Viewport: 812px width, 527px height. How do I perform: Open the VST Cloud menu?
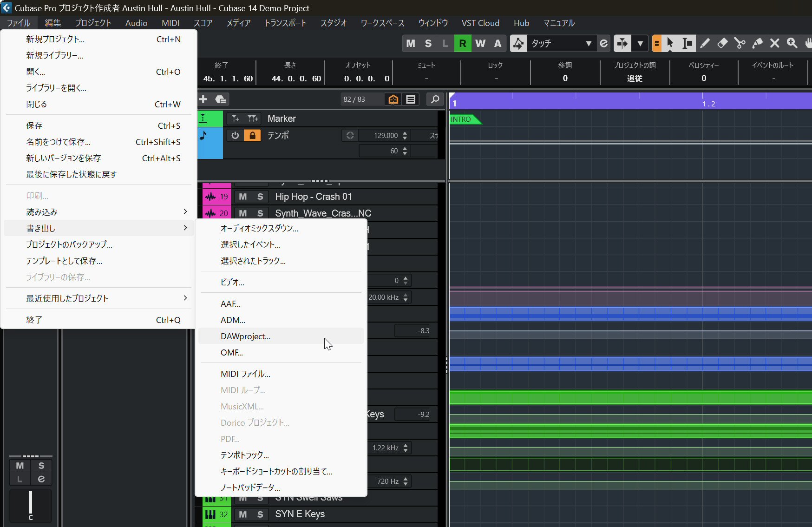click(480, 23)
